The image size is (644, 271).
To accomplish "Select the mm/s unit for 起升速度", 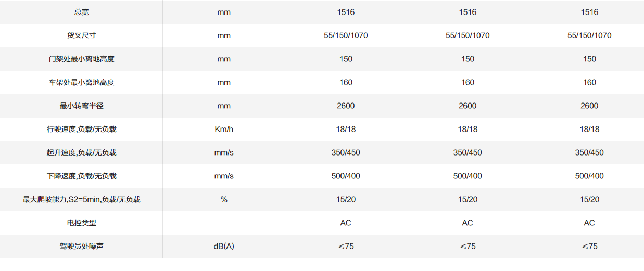I will [x=224, y=152].
